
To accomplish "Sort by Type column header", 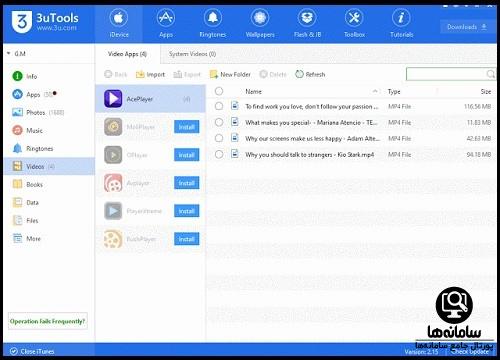I will pyautogui.click(x=394, y=91).
